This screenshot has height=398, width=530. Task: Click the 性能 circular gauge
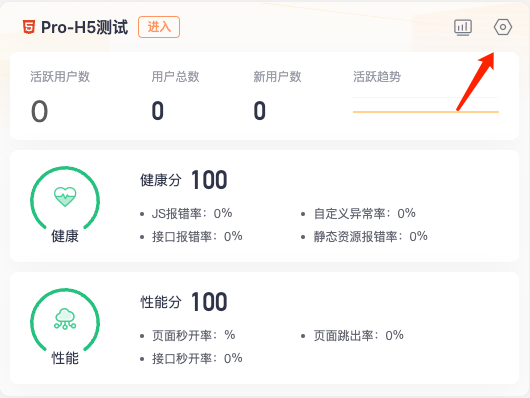(x=65, y=327)
